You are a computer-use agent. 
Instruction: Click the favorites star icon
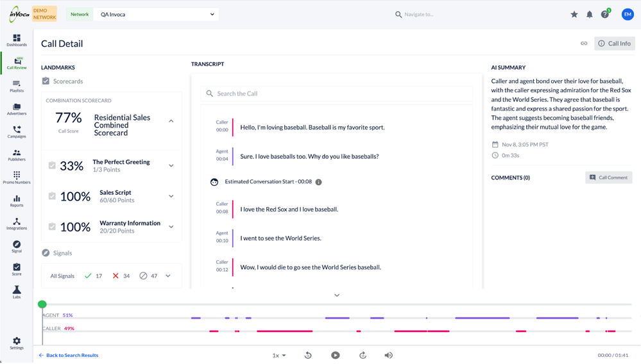coord(574,14)
